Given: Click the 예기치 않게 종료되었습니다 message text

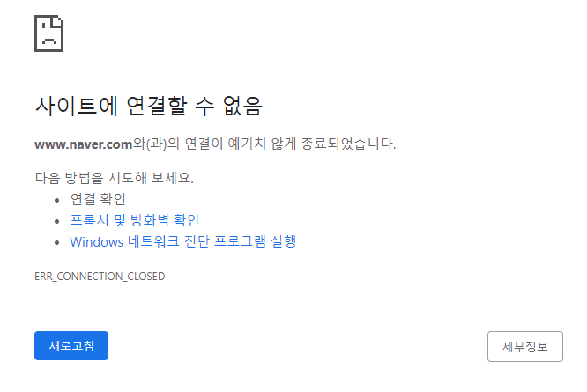Looking at the screenshot, I should click(311, 144).
